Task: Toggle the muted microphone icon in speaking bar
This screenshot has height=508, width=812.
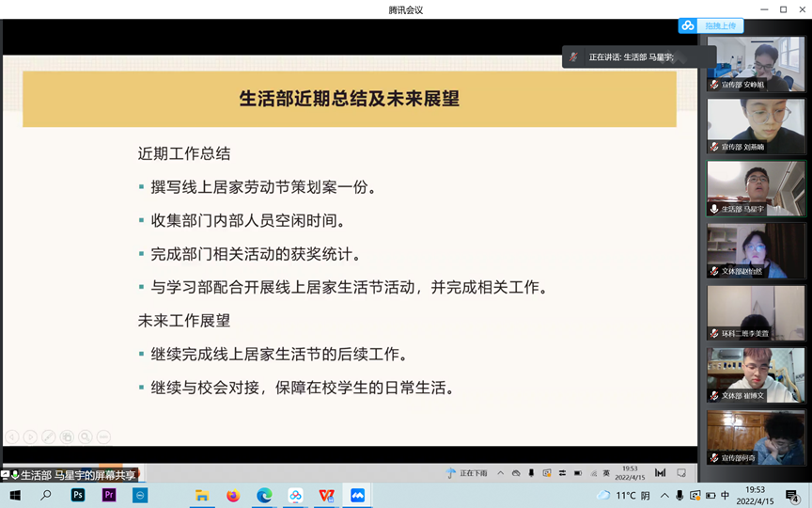Action: click(x=574, y=57)
